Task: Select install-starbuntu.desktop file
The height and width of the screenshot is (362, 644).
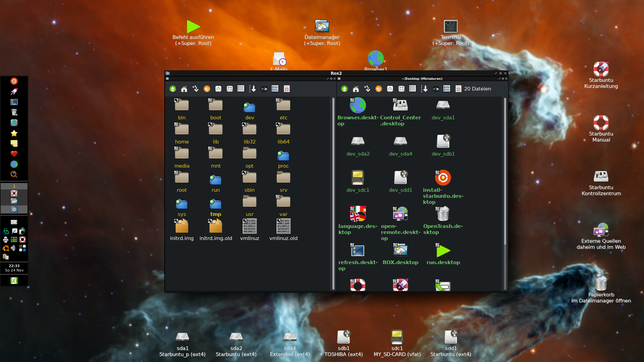Action: tap(443, 187)
